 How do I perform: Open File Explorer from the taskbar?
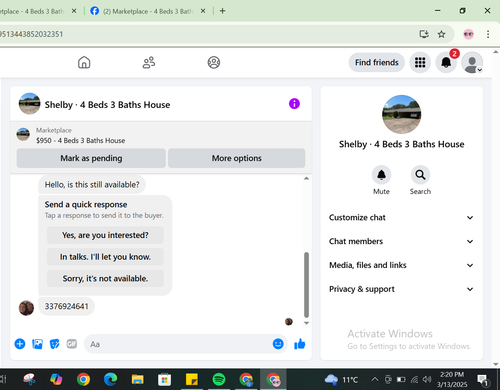tap(137, 379)
